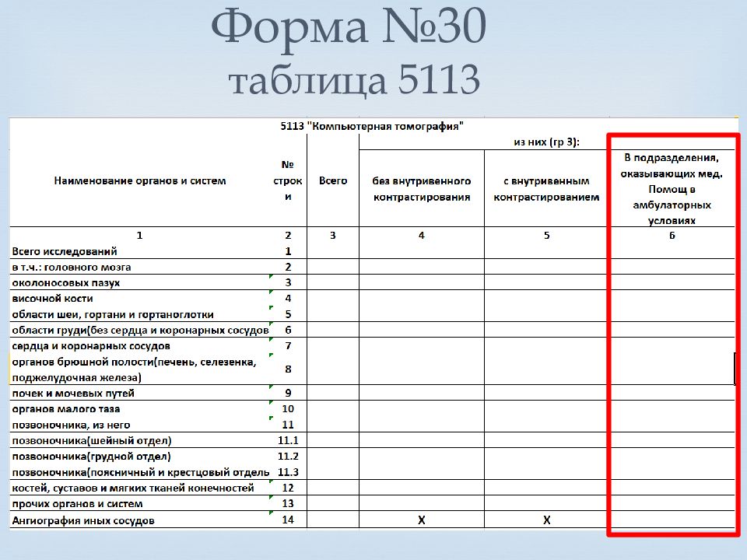Select row number 11.2 cell
The image size is (747, 560).
point(288,457)
